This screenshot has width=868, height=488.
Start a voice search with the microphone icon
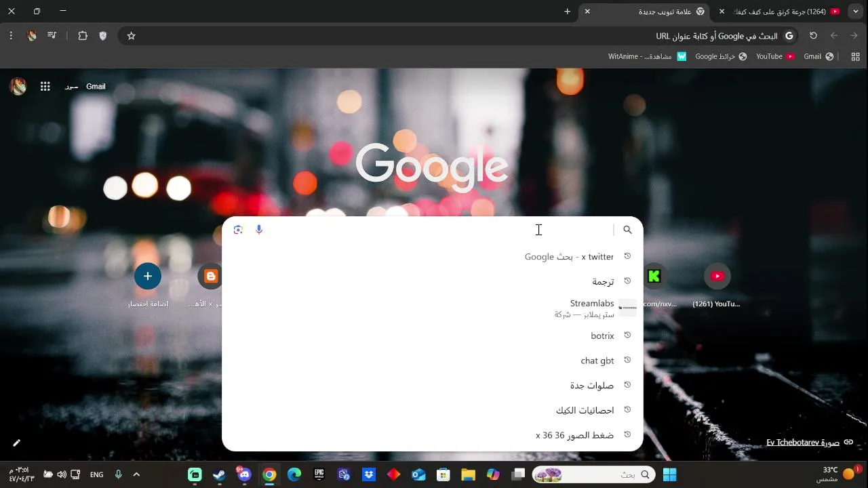[259, 230]
